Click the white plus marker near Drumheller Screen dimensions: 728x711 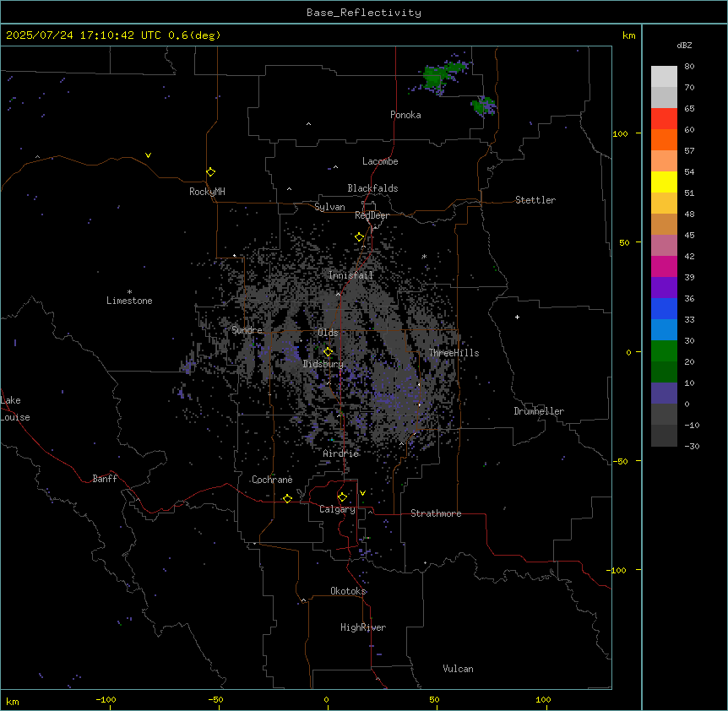(517, 317)
